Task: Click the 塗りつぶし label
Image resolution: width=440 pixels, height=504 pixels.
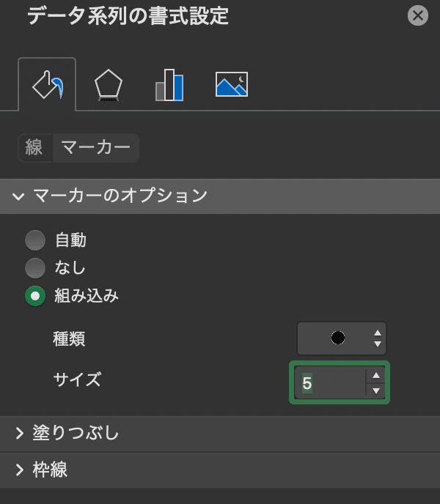Action: coord(76,433)
